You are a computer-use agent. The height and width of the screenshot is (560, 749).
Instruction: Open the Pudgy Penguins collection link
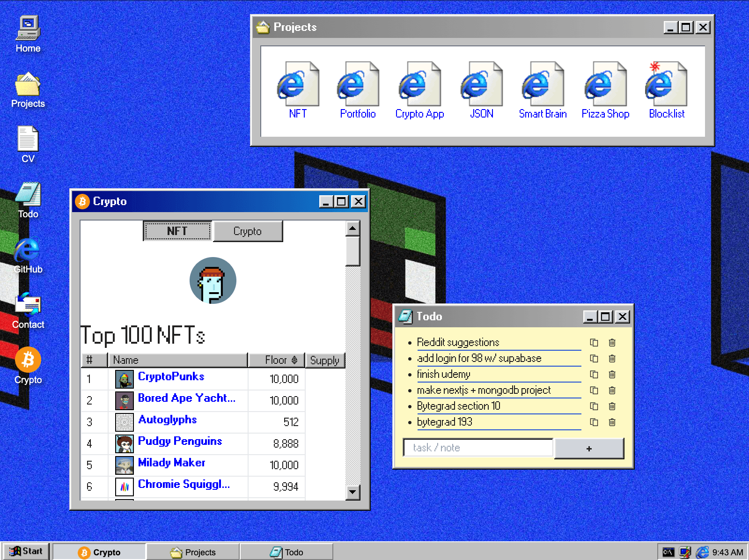[x=180, y=441]
